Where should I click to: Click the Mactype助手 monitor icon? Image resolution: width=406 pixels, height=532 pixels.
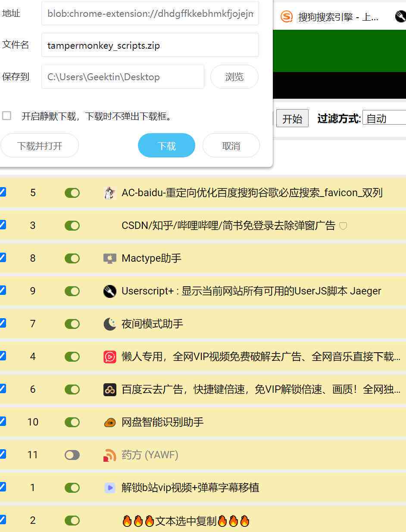tap(110, 258)
